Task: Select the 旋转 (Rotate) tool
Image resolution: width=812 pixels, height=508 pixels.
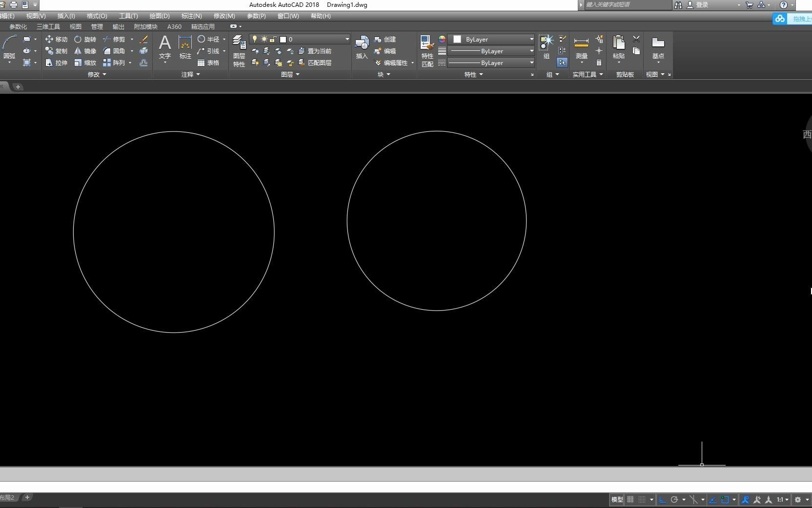Action: click(85, 39)
